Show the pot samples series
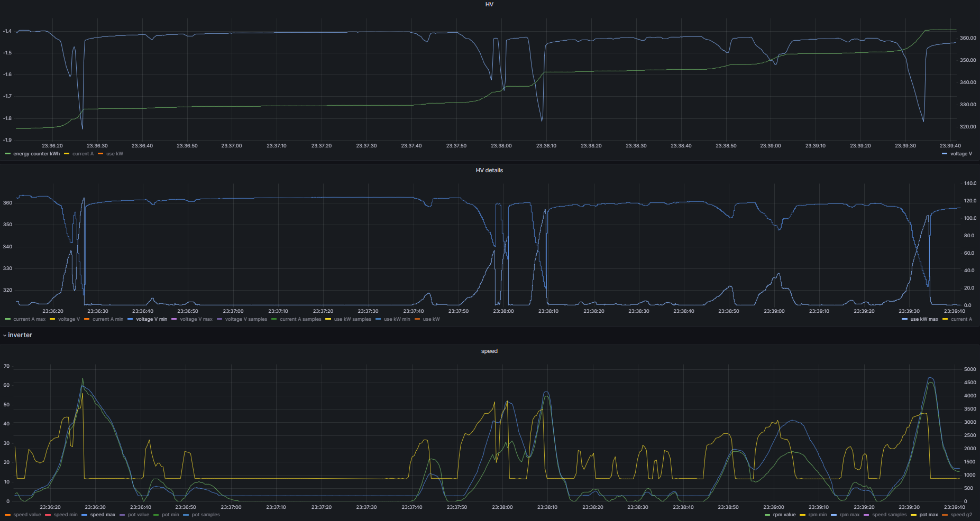 [x=205, y=515]
